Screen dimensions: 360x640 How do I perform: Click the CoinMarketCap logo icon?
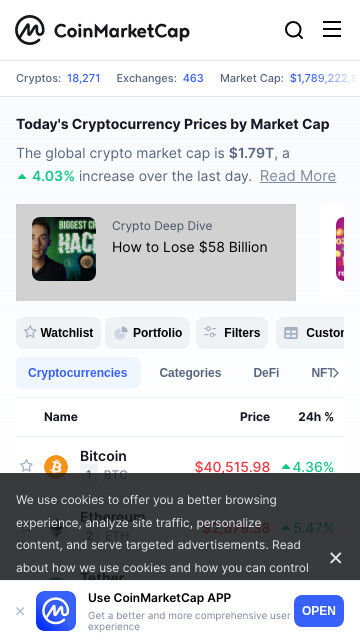point(30,30)
